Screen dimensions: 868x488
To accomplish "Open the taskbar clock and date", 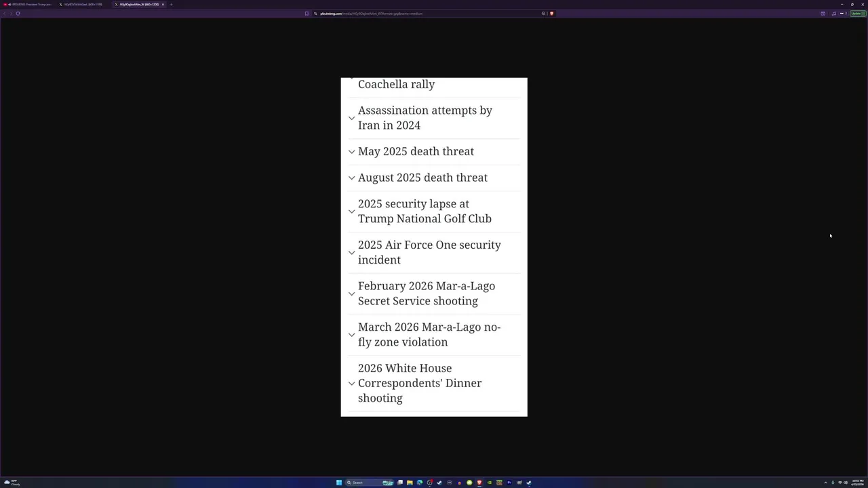I will (x=858, y=483).
